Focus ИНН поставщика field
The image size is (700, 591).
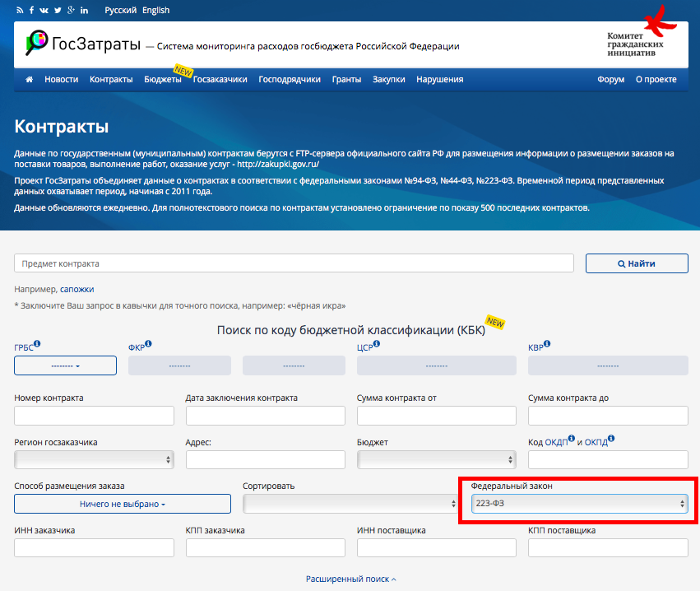pyautogui.click(x=436, y=547)
